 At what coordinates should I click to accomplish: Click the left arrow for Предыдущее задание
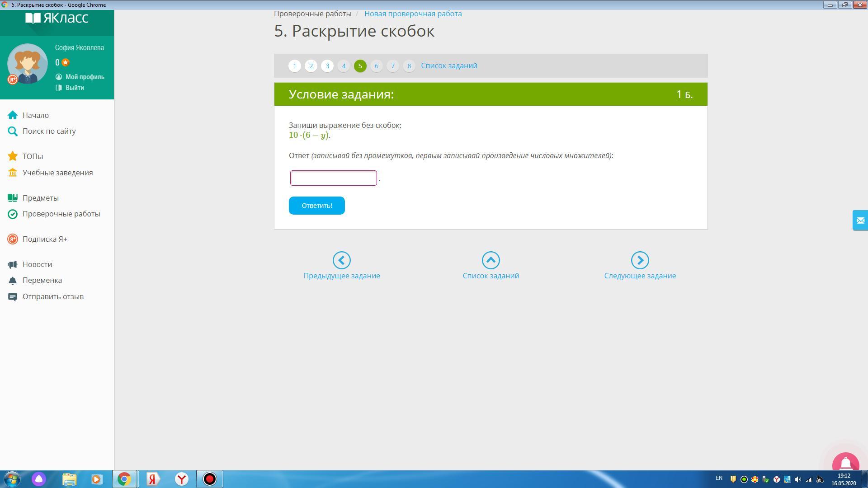point(341,260)
